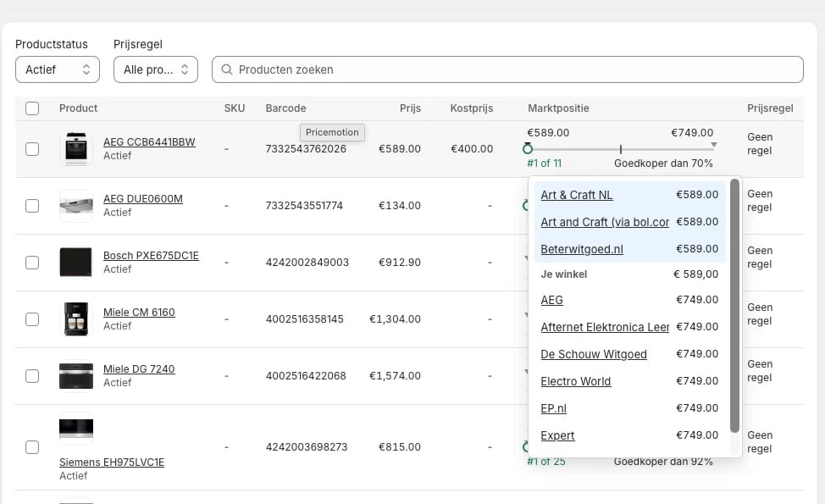
Task: Click the search magnifier icon
Action: tap(227, 69)
